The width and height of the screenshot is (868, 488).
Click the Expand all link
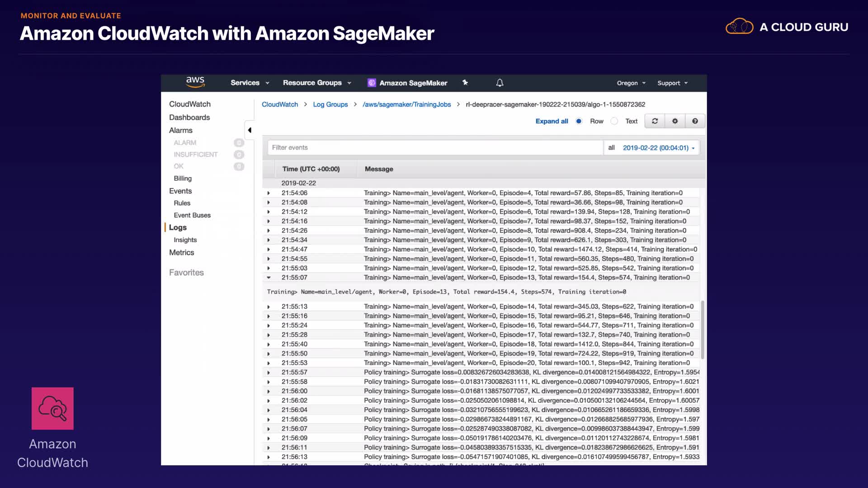pyautogui.click(x=552, y=121)
